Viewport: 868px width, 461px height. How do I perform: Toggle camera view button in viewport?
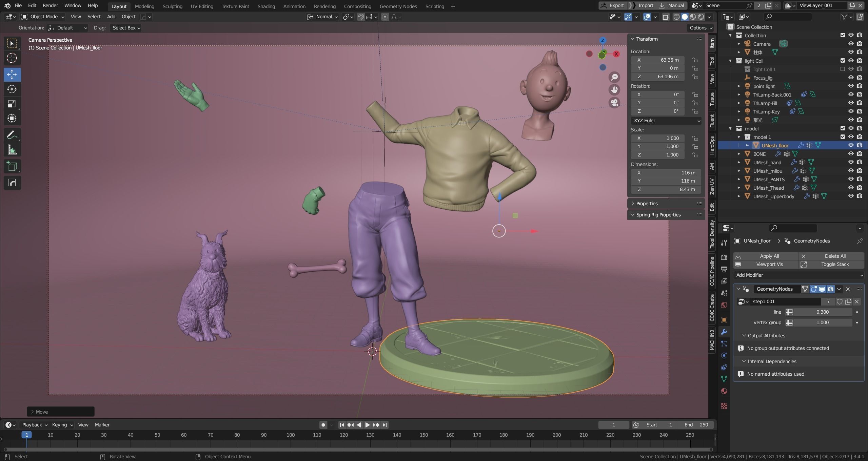pos(614,103)
